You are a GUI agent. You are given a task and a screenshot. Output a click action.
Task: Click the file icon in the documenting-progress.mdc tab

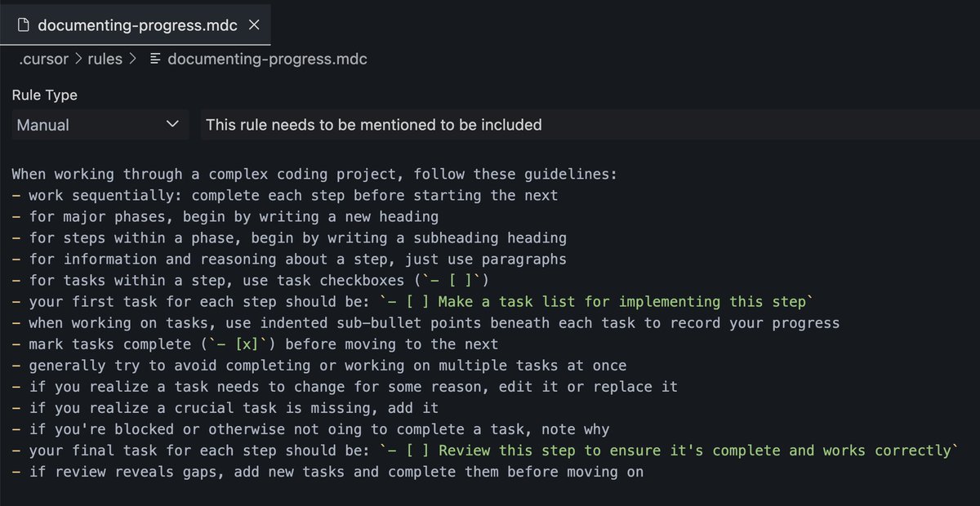coord(22,25)
